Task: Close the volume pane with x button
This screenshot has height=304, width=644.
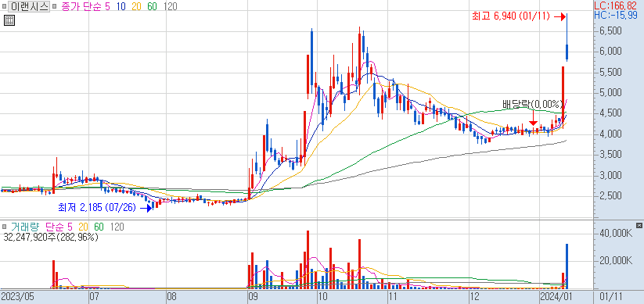Action: pos(639,225)
